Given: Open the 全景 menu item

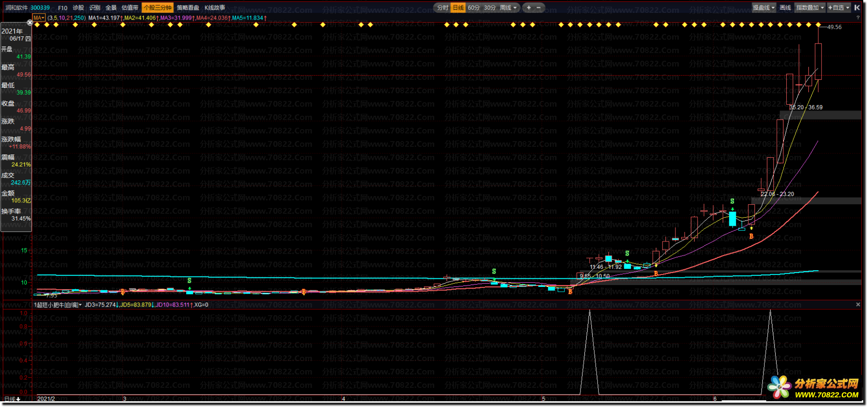Looking at the screenshot, I should point(111,8).
